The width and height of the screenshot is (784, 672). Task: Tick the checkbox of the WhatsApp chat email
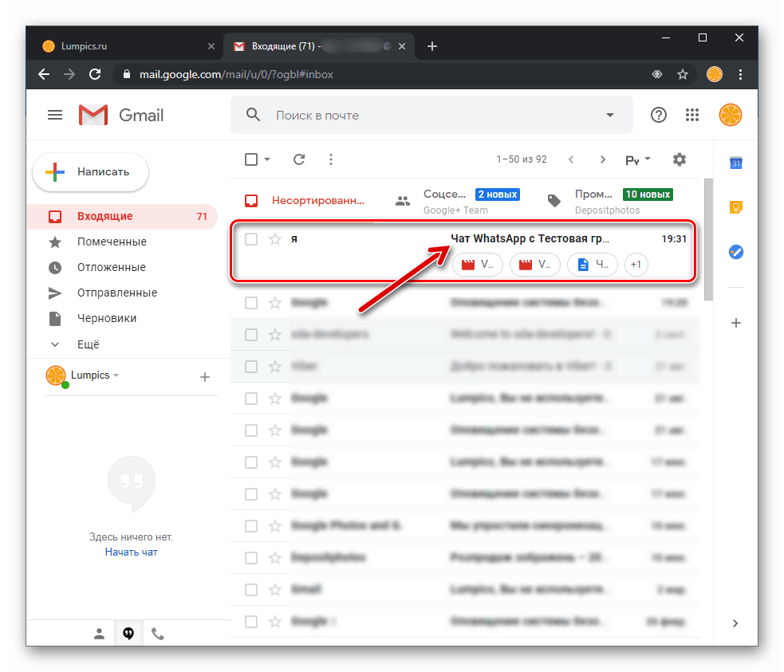tap(251, 239)
